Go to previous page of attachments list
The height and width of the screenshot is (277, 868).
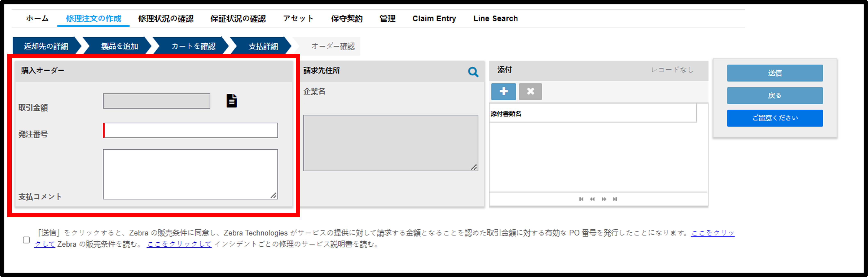[x=592, y=199]
